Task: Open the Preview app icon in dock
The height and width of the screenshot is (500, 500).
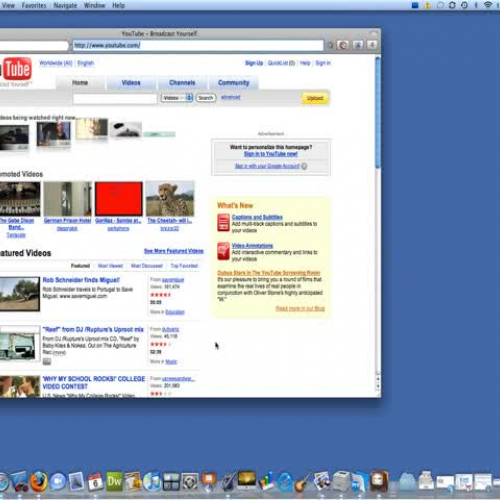Action: [x=76, y=481]
